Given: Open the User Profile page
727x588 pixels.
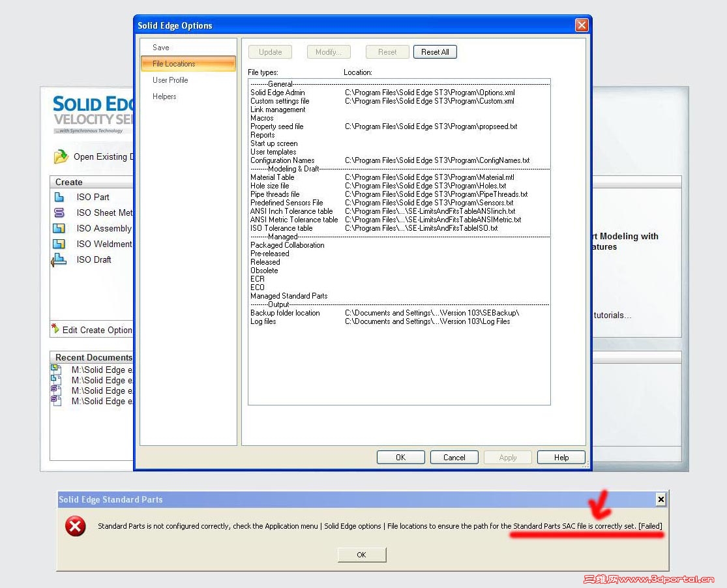Looking at the screenshot, I should coord(188,80).
